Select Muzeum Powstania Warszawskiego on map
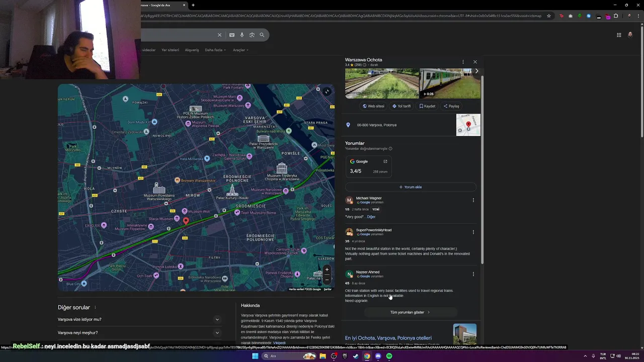Screen dimensions: 644x362 tap(159, 188)
